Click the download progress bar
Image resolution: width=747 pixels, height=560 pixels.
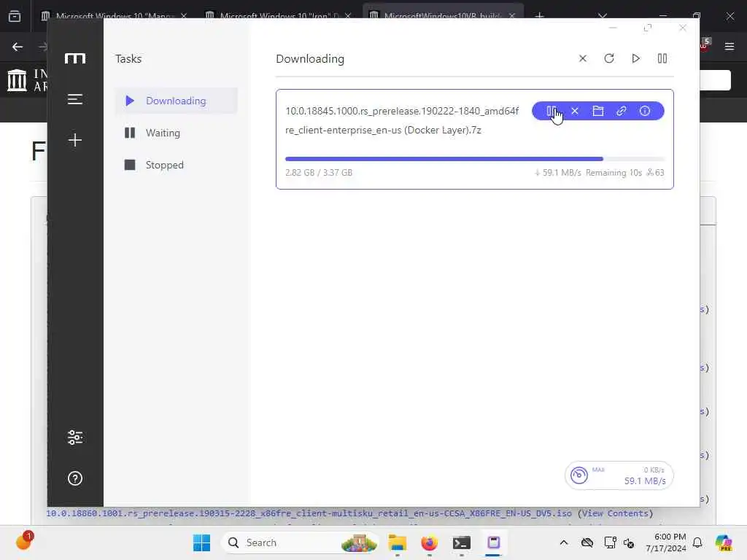pos(474,158)
